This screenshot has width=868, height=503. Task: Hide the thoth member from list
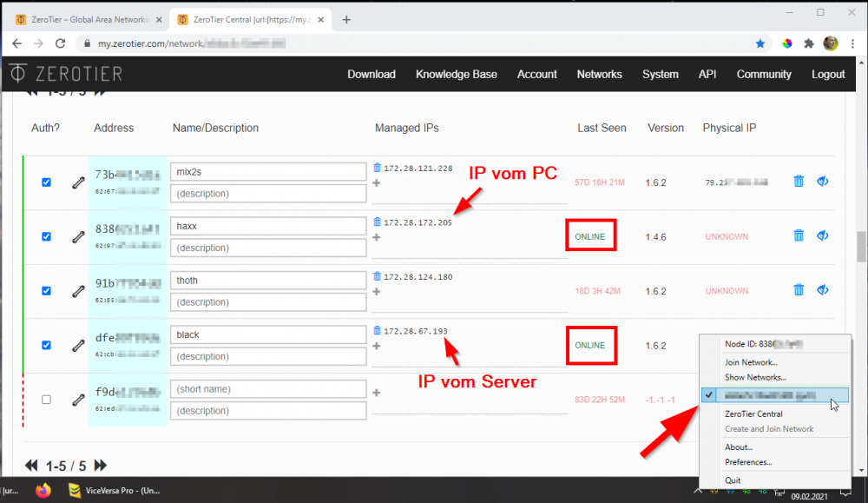click(x=823, y=289)
